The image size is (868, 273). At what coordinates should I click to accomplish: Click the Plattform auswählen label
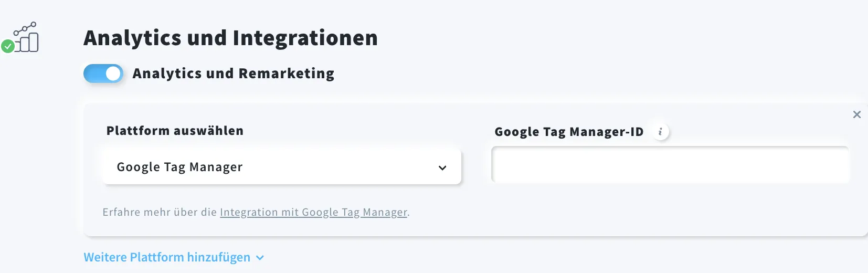(x=175, y=131)
